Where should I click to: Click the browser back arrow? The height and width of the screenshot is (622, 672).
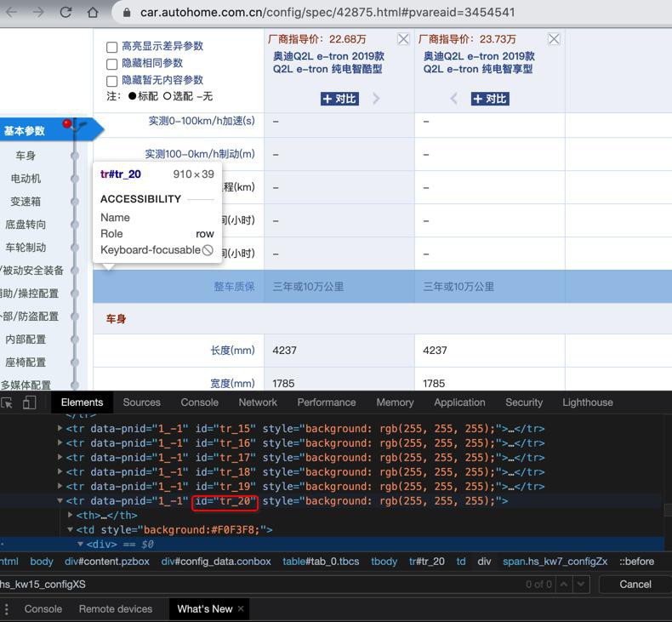(x=11, y=12)
